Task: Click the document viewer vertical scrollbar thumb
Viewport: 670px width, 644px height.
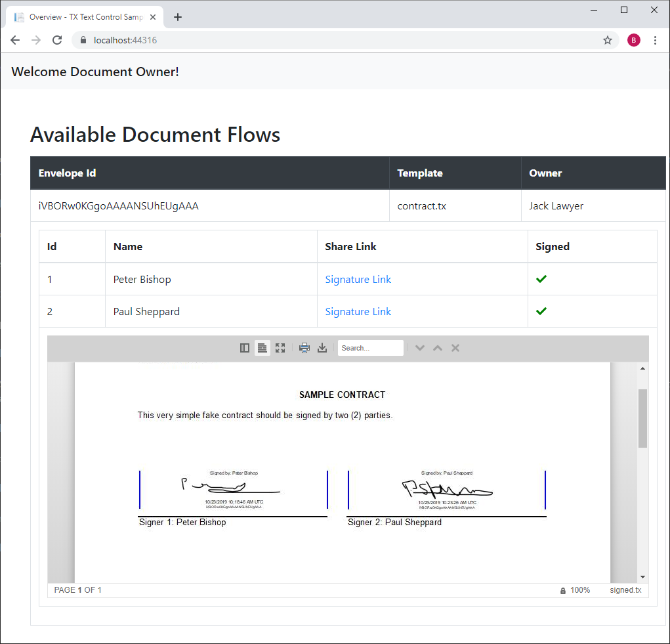Action: click(x=642, y=418)
